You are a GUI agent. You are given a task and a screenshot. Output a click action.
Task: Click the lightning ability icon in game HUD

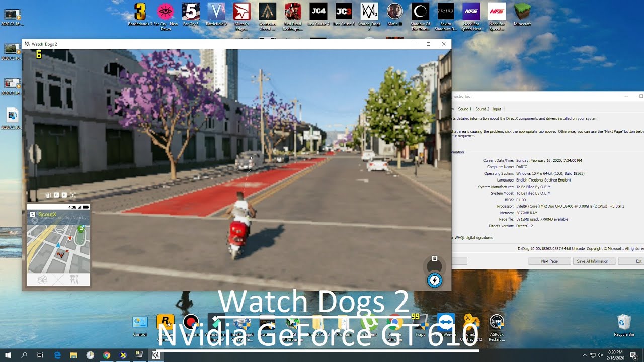click(x=434, y=281)
